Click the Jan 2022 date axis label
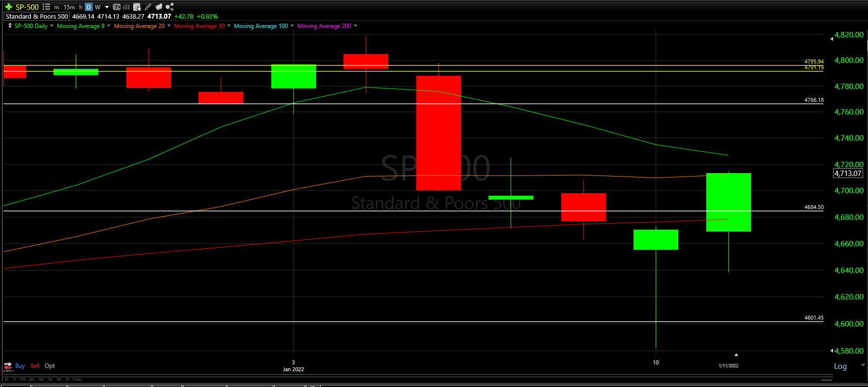Image resolution: width=868 pixels, height=387 pixels. pyautogui.click(x=293, y=369)
